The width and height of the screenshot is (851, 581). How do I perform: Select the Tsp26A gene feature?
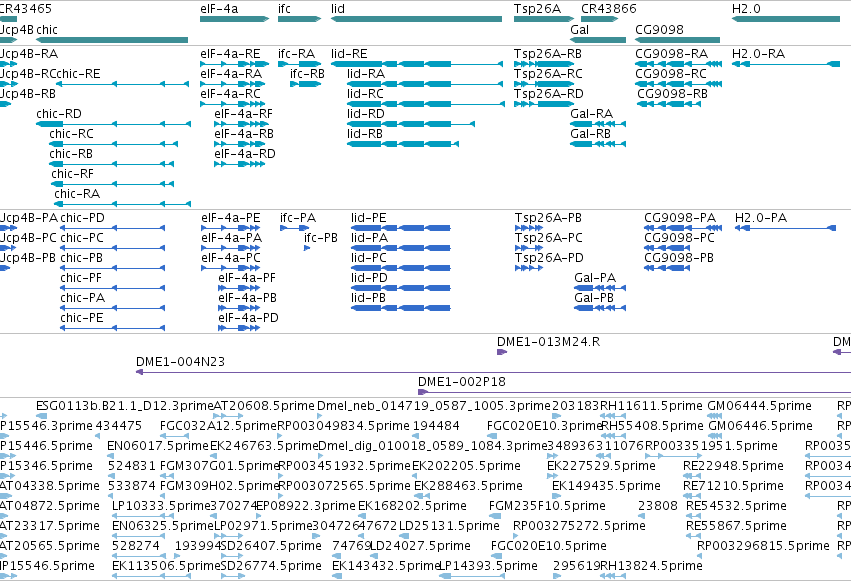[544, 19]
